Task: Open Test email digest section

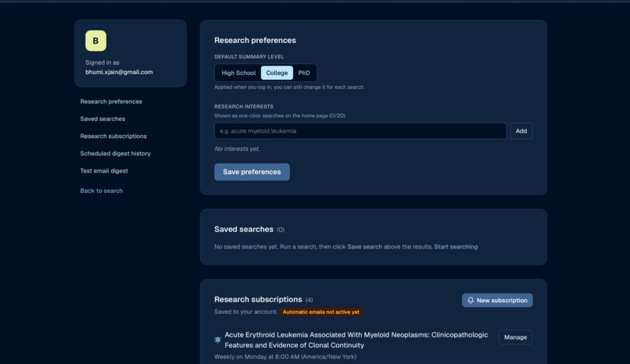Action: click(104, 170)
